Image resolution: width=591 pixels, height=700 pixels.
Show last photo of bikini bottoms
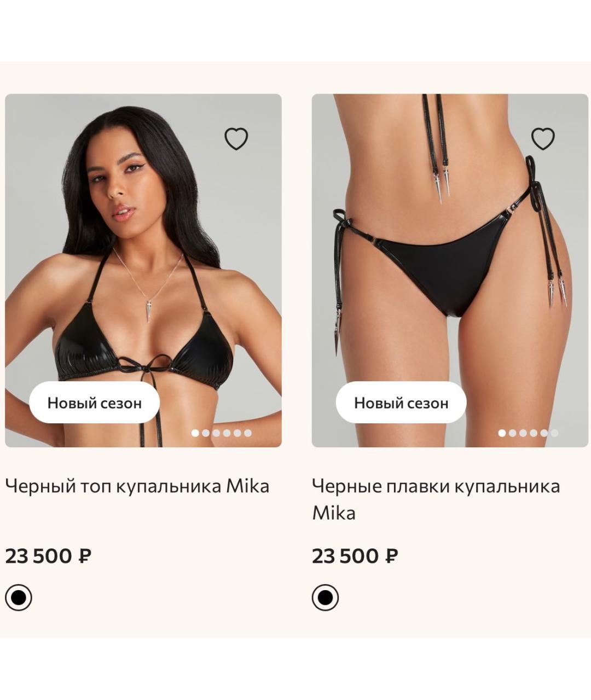coord(554,433)
